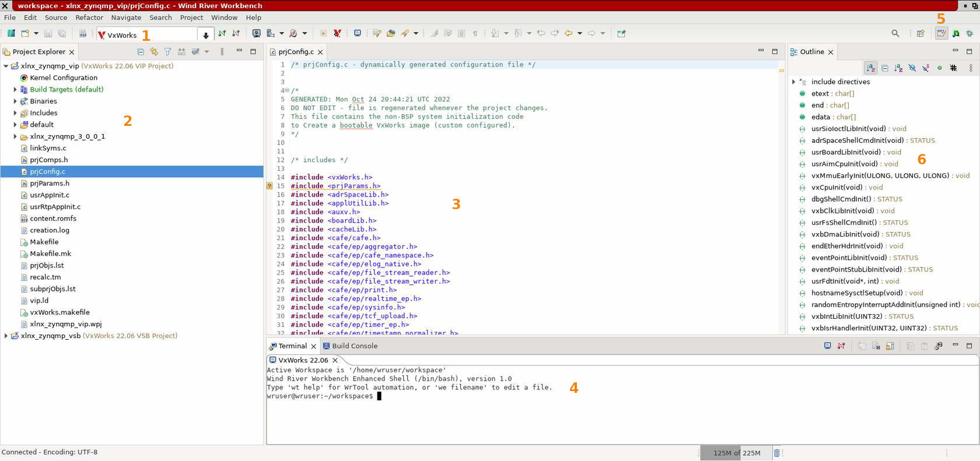Switch to the Build Console tab

click(354, 346)
